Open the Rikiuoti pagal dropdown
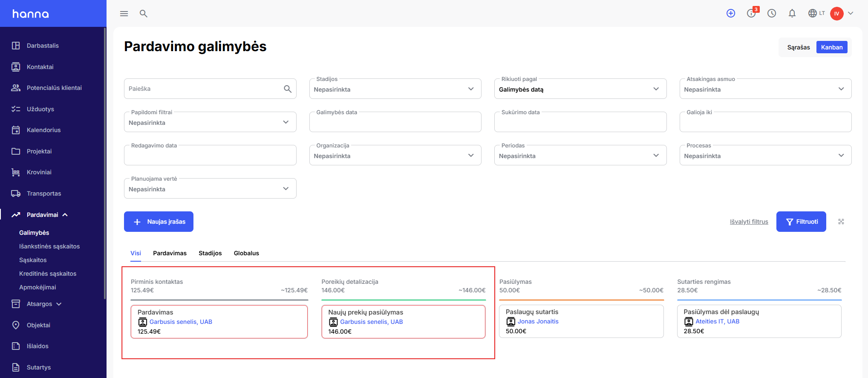The image size is (868, 378). pyautogui.click(x=580, y=89)
